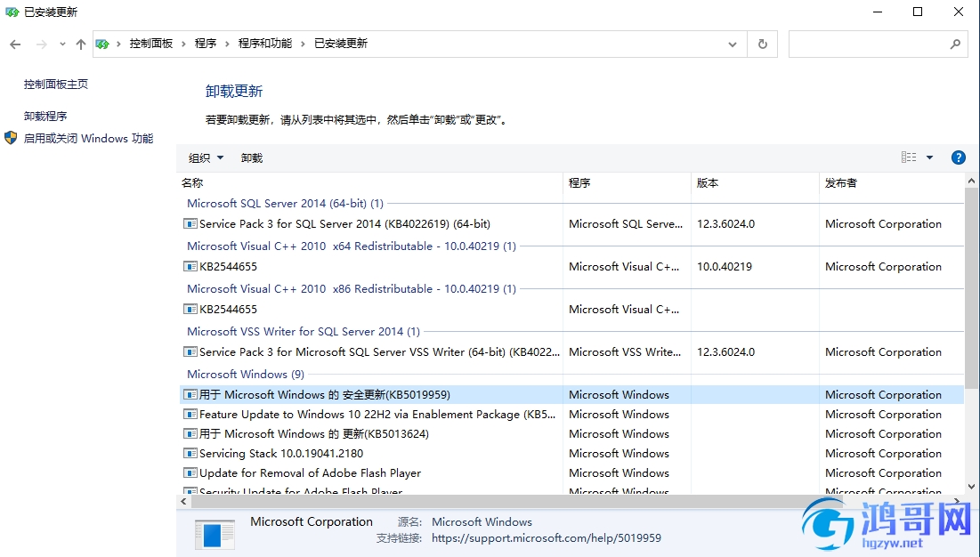
Task: Open the 组织 menu
Action: coord(206,158)
